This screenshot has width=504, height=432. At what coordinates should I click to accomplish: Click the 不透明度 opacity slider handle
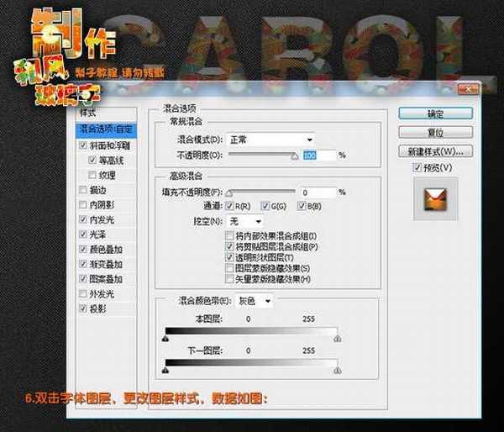point(294,155)
